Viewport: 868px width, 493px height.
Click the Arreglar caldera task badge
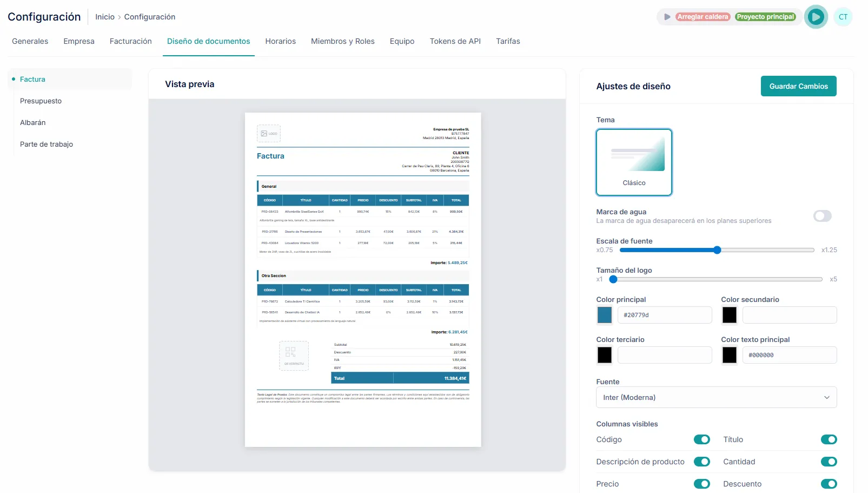click(x=703, y=17)
